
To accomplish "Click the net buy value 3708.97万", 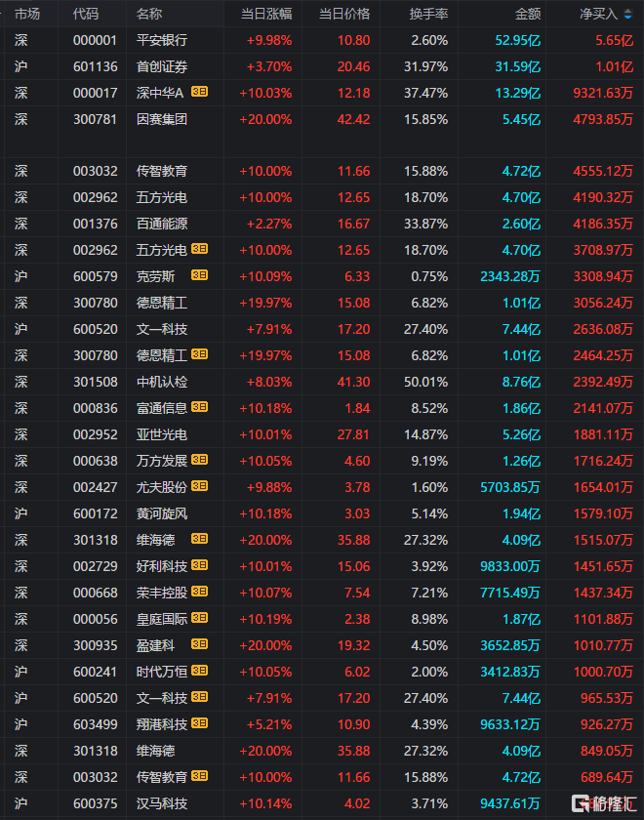I will [603, 250].
